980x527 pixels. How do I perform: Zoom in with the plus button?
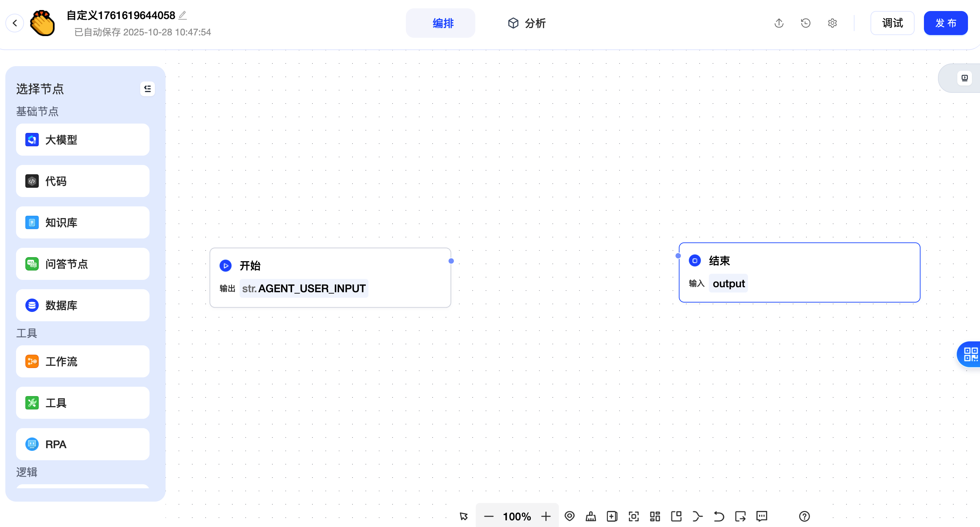click(546, 516)
